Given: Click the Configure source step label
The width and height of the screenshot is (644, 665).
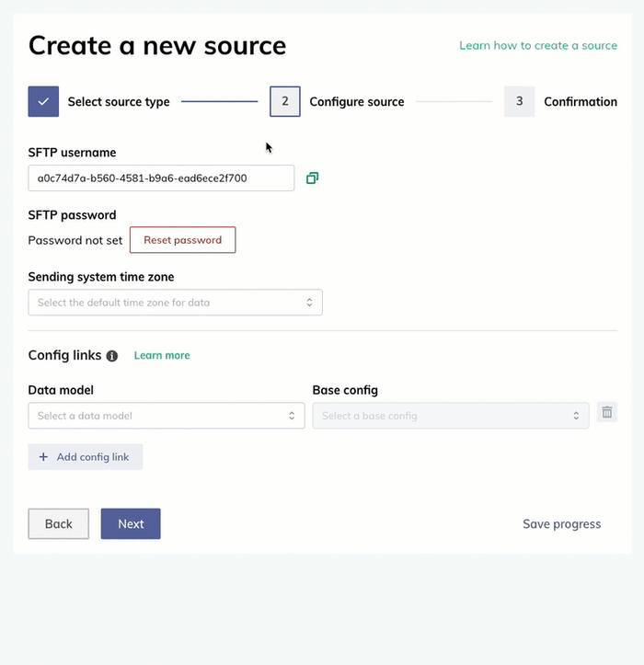Looking at the screenshot, I should pyautogui.click(x=357, y=102).
